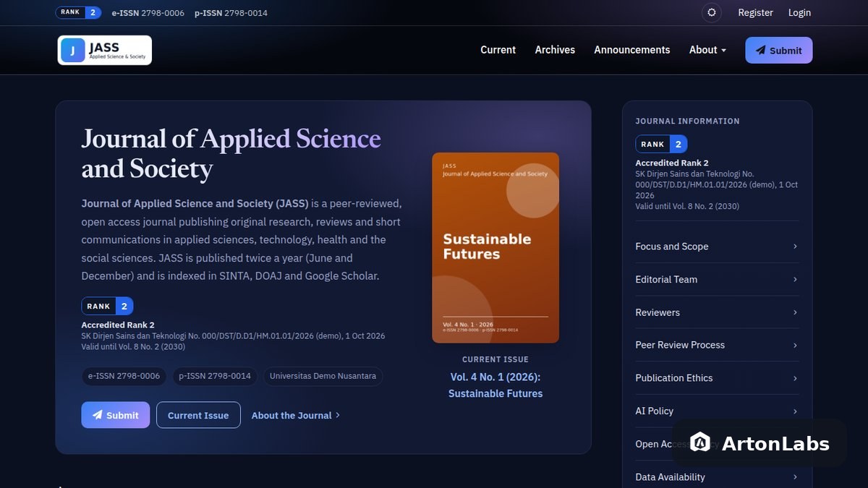Click the RANK 2 badge under Journal Information
The height and width of the screenshot is (488, 868).
pyautogui.click(x=661, y=144)
